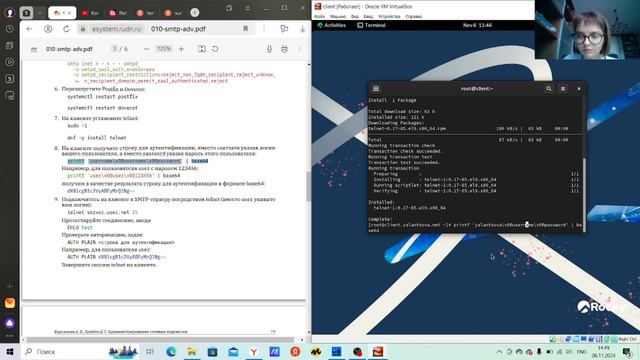
Task: Search in the terminal with magnifier icon
Action: click(549, 89)
